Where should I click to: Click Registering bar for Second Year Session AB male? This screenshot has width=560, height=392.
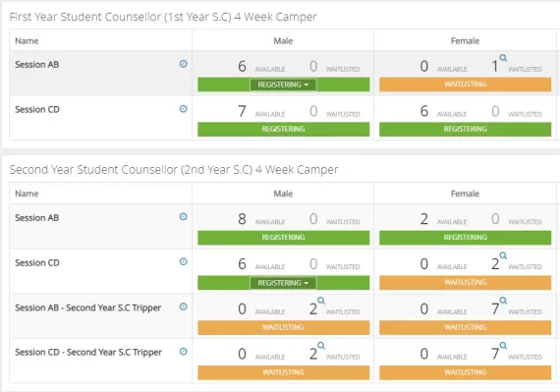(x=284, y=238)
